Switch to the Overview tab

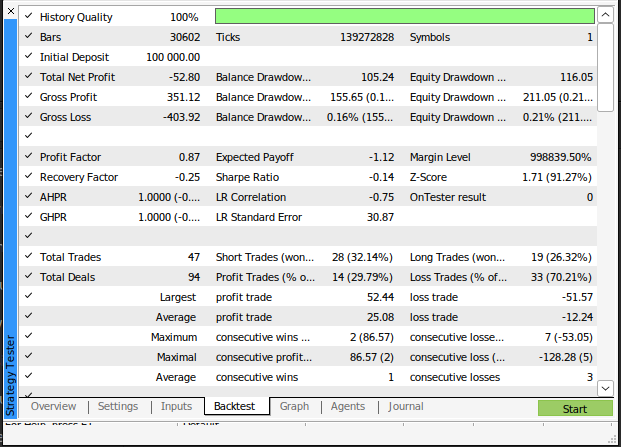53,406
